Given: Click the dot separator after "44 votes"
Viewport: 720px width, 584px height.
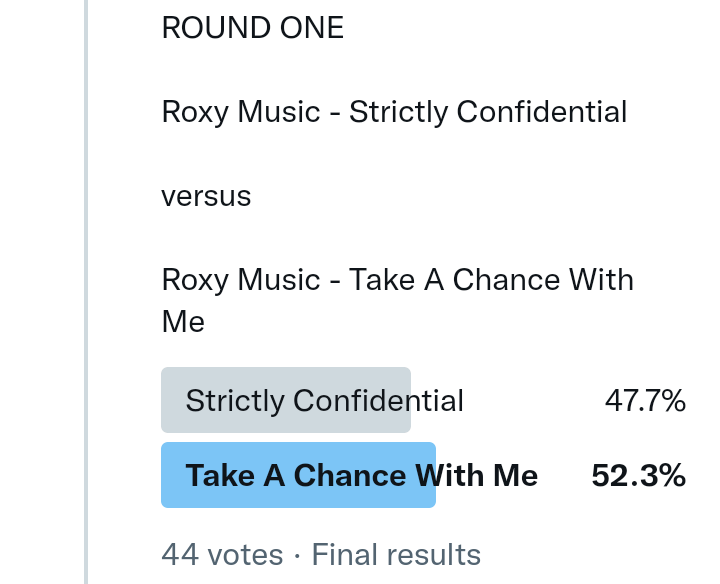Looking at the screenshot, I should (297, 554).
